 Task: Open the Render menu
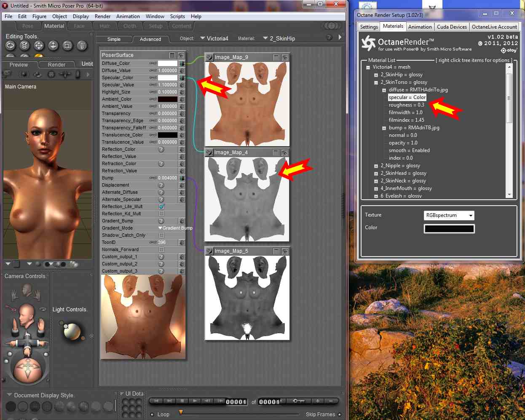(x=102, y=16)
